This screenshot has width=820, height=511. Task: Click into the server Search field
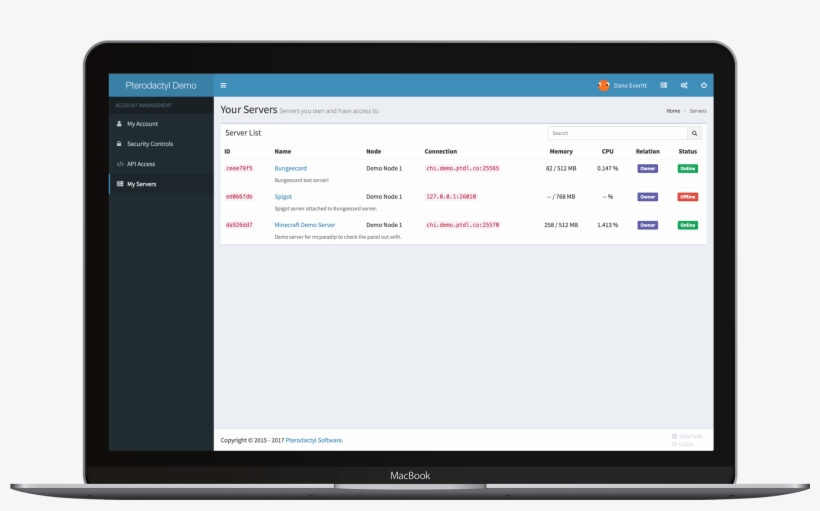click(617, 133)
